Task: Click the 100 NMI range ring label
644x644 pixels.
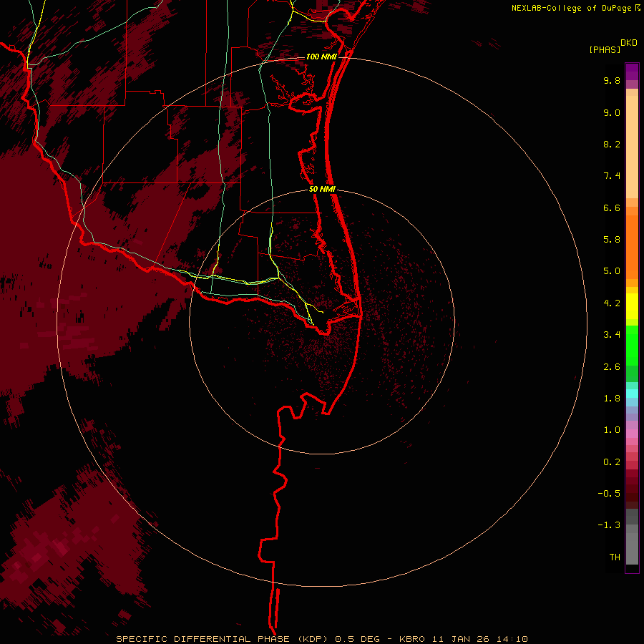Action: [321, 57]
